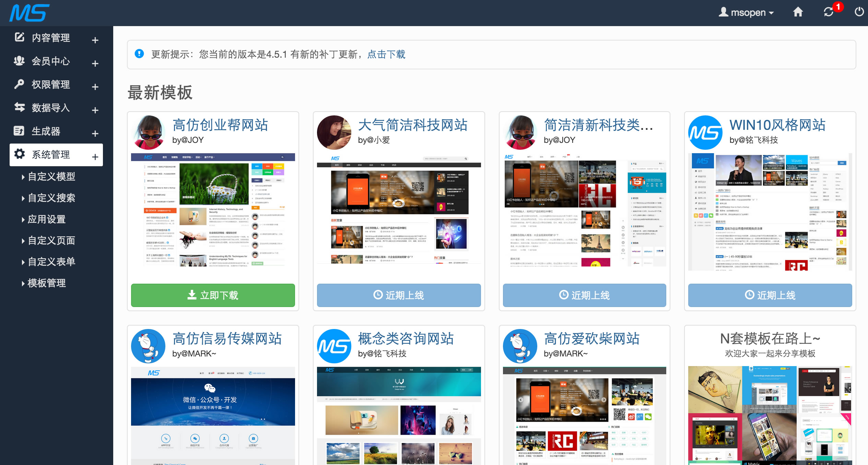Click 近期上线 under WIN10风格网站

770,295
